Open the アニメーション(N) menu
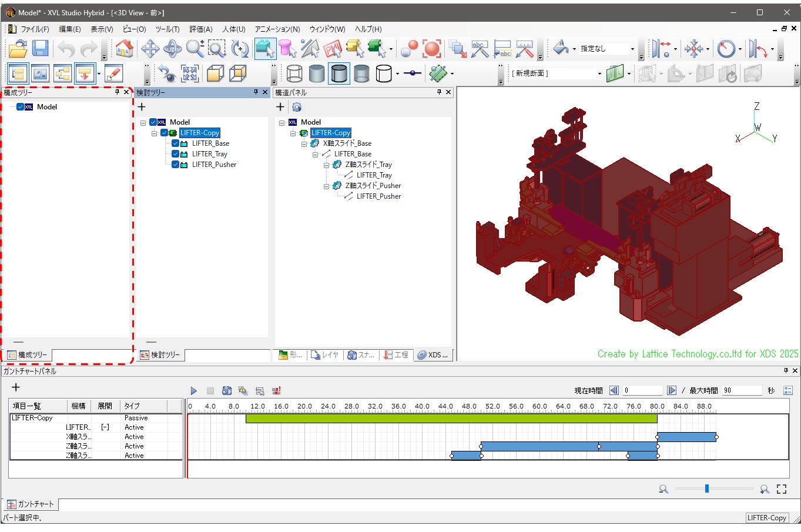The height and width of the screenshot is (532, 801). (x=277, y=29)
